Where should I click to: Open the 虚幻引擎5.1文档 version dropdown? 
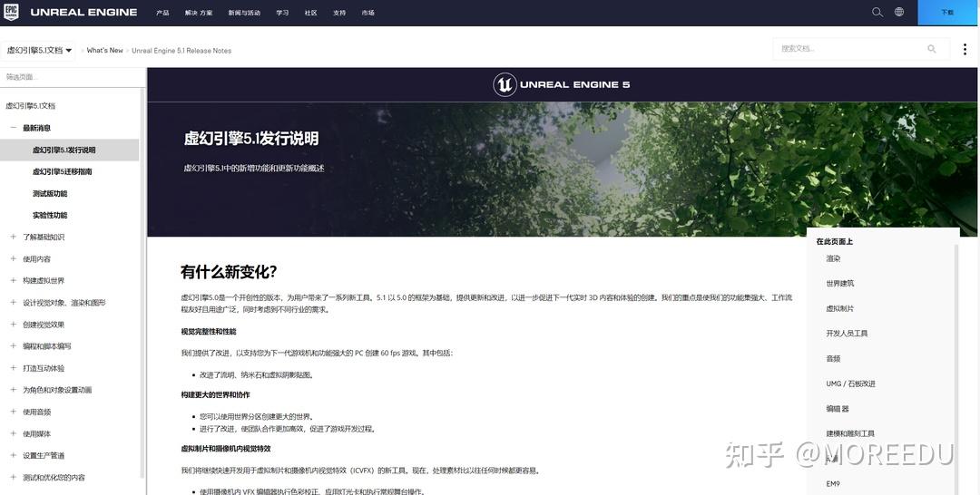click(x=39, y=51)
